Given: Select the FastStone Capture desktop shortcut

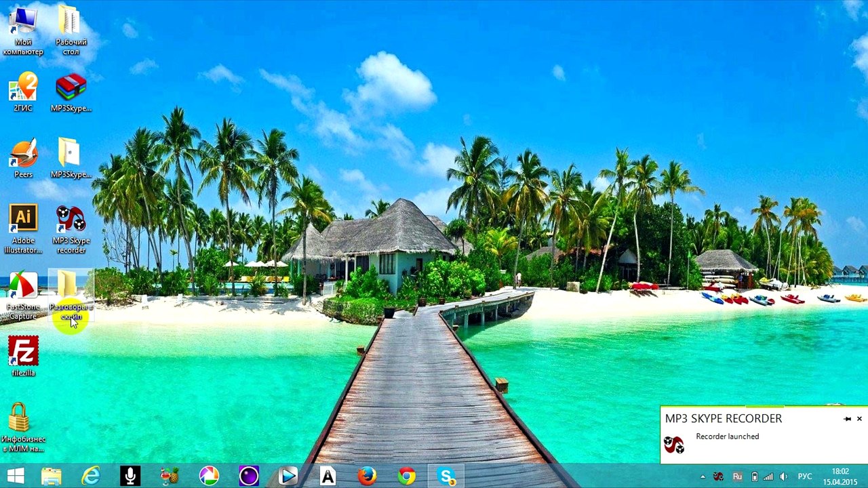Looking at the screenshot, I should click(23, 296).
